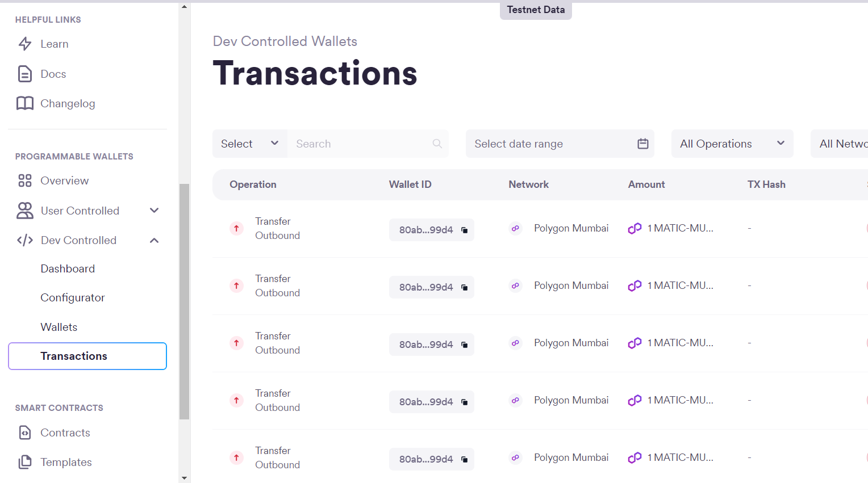Click the Changelog book icon
Viewport: 868px width, 483px height.
click(23, 103)
